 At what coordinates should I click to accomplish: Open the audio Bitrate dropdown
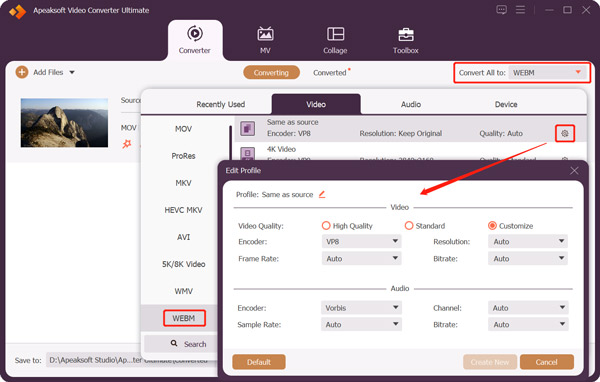pyautogui.click(x=528, y=325)
